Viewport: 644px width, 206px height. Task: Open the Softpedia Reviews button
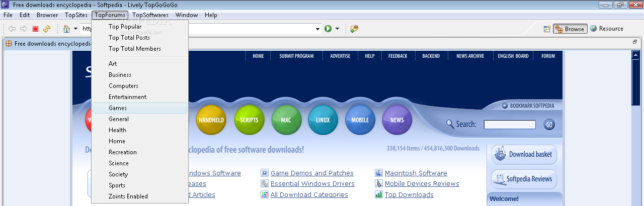click(x=524, y=179)
